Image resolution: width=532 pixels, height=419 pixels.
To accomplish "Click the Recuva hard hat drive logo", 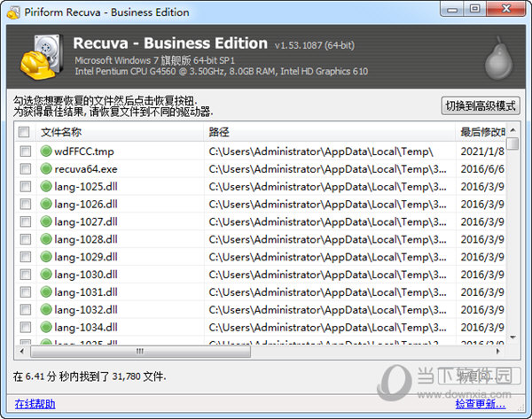I will (x=42, y=57).
